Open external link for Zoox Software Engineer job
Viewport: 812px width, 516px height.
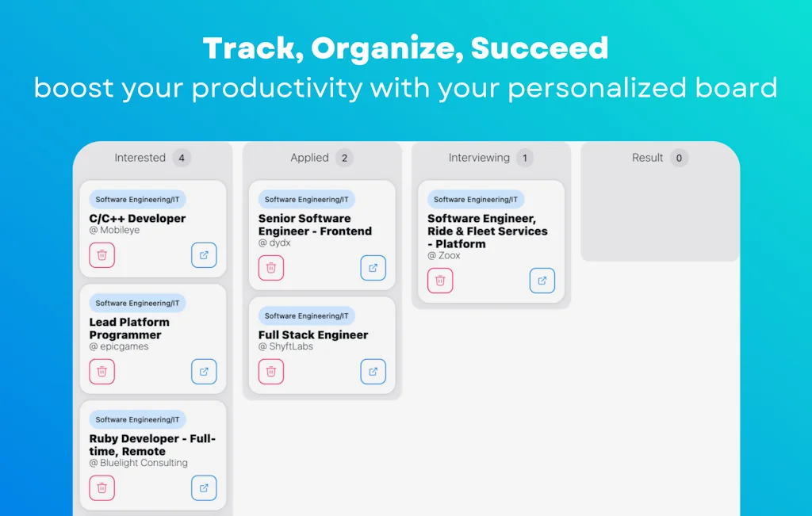point(542,281)
